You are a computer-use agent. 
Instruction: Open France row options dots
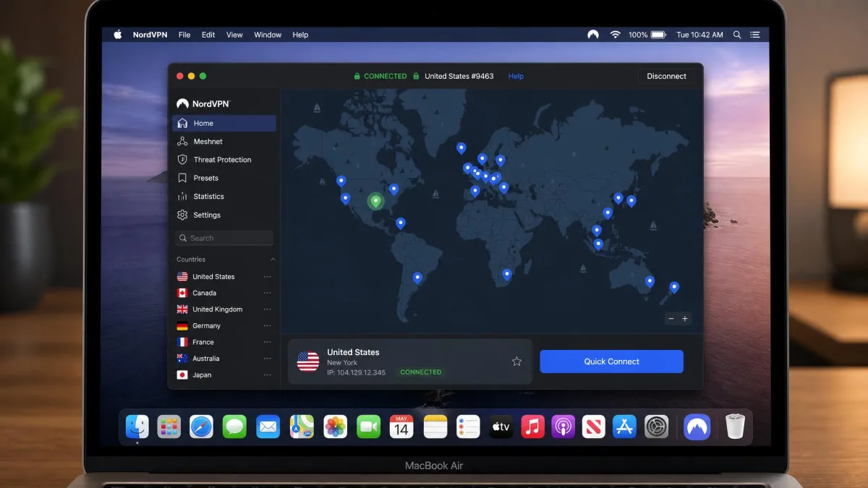pyautogui.click(x=268, y=342)
